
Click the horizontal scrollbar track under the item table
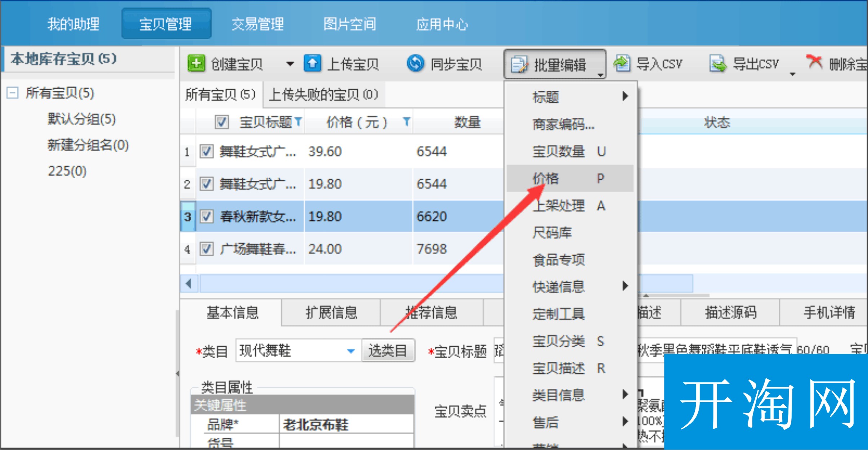447,284
